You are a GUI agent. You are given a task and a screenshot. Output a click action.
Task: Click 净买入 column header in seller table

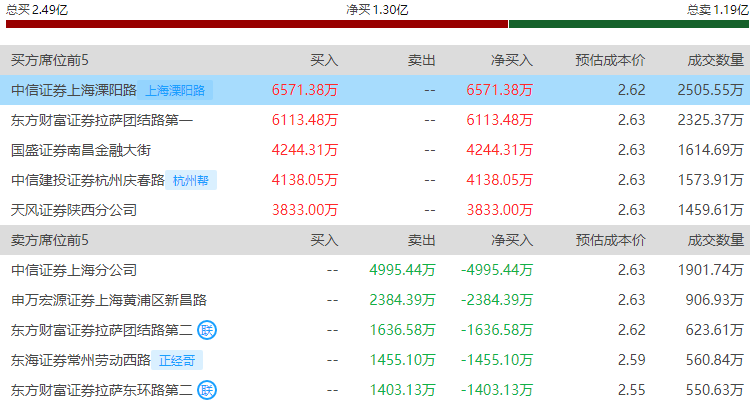click(512, 240)
